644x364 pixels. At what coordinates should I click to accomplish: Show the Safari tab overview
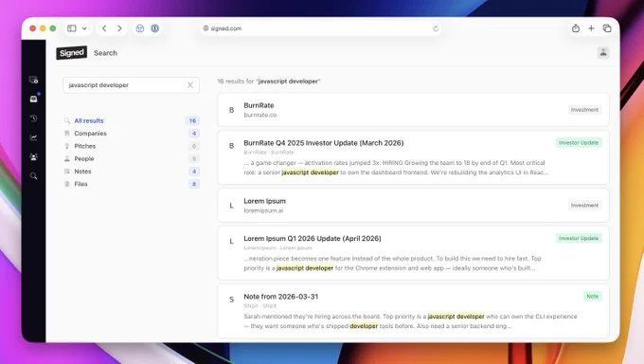coord(607,28)
